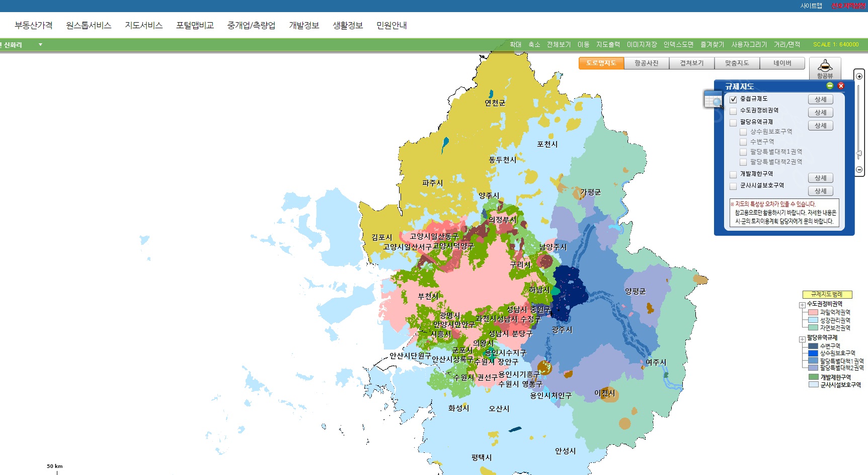This screenshot has width=868, height=475.
Task: Open the 신화리 region dropdown arrow
Action: [40, 45]
